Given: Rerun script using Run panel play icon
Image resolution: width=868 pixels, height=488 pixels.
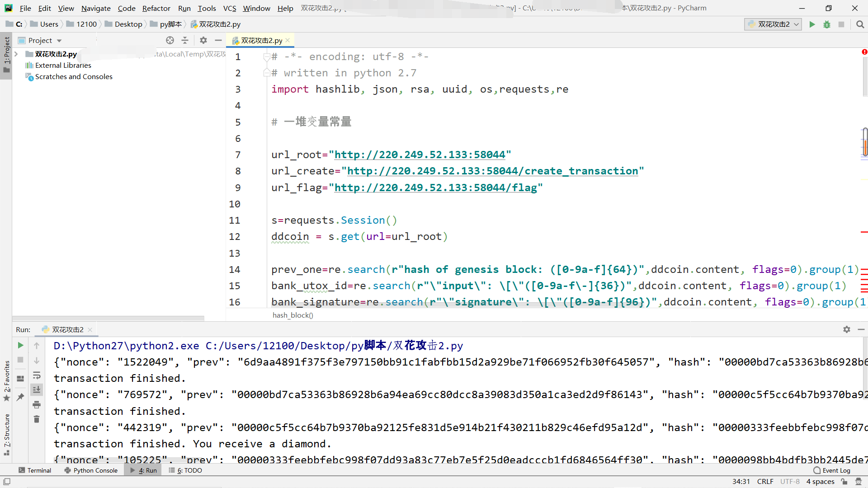Looking at the screenshot, I should coord(20,345).
